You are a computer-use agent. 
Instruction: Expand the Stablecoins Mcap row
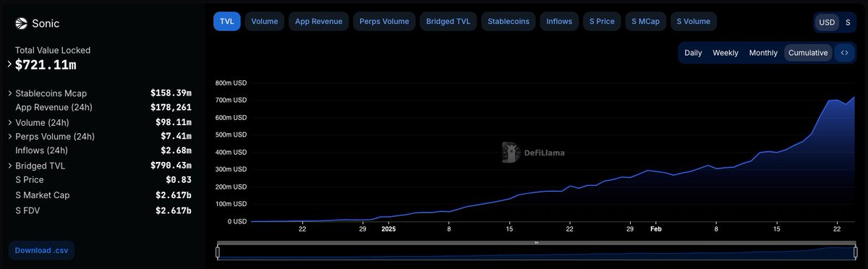pos(9,93)
